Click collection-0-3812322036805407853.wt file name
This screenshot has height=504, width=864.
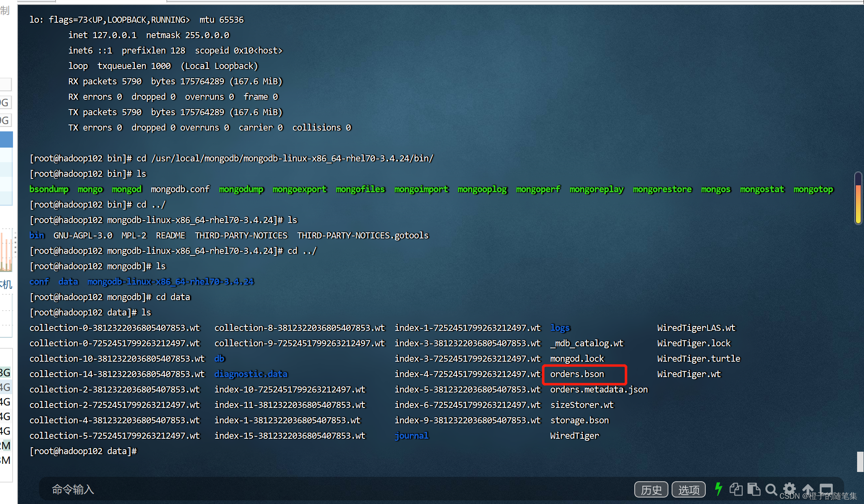(x=114, y=328)
